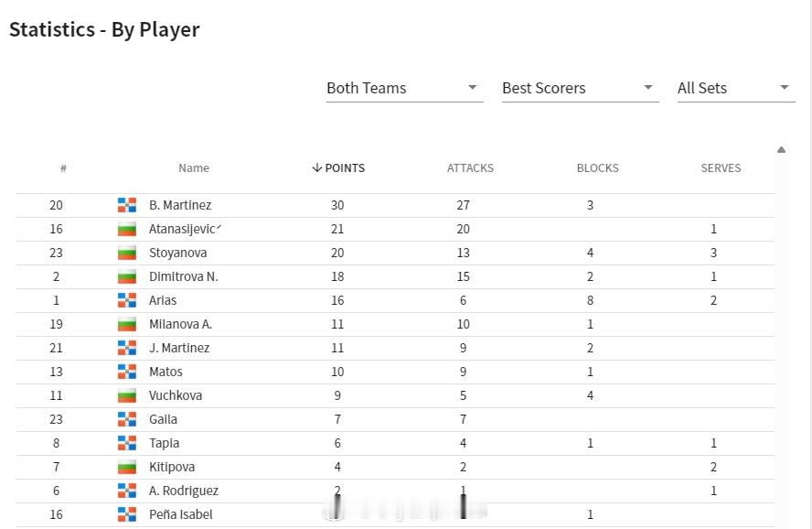Click the flag icon beside Arias

pos(127,300)
